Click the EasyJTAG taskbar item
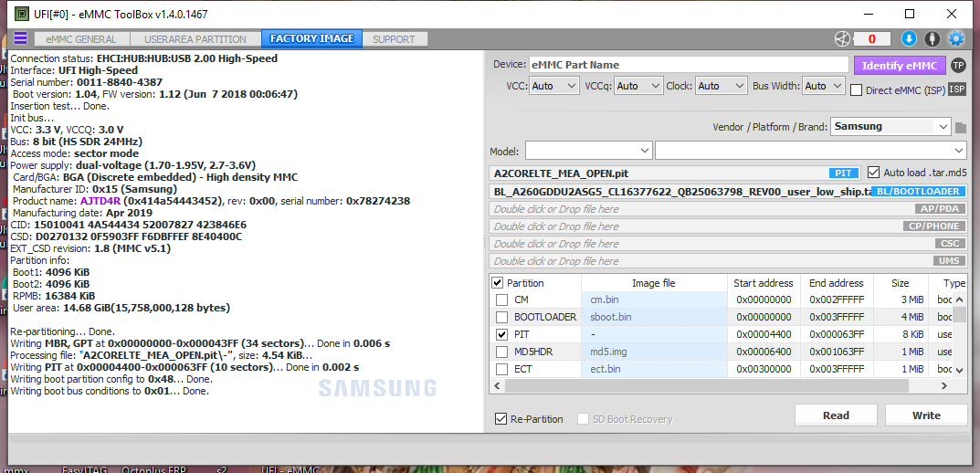980x473 pixels. pos(82,469)
